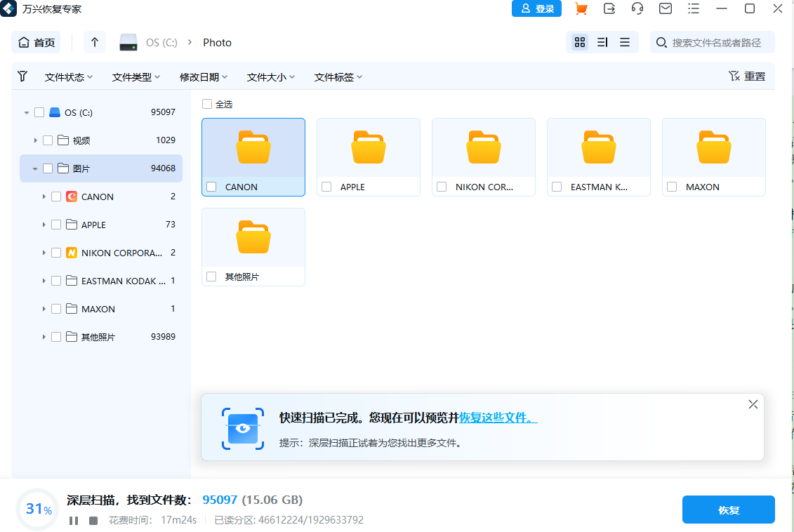Image resolution: width=794 pixels, height=532 pixels.
Task: Switch to large icon grid view
Action: [579, 42]
